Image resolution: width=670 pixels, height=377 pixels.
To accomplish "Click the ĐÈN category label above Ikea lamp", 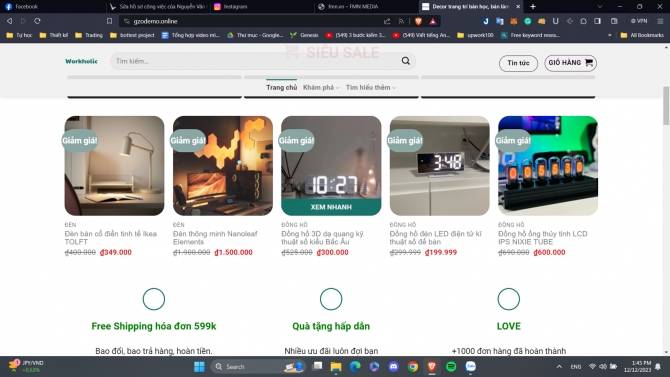I will (x=71, y=225).
